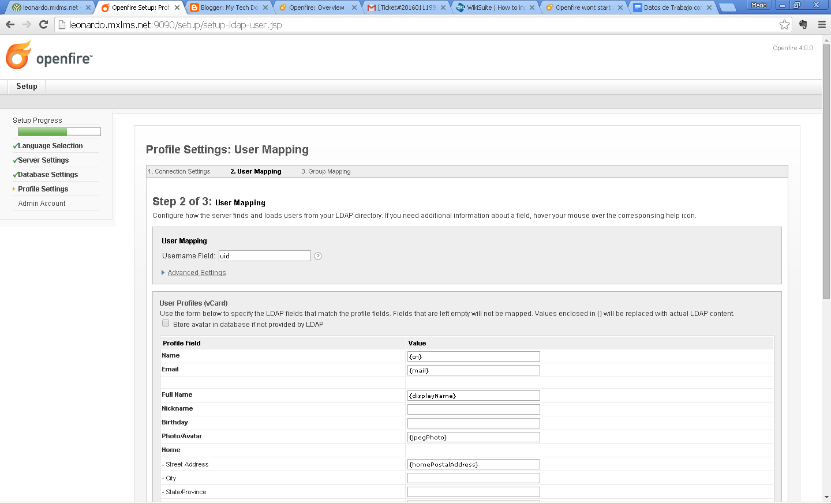Click the Username Field help icon
This screenshot has height=504, width=831.
[x=318, y=256]
